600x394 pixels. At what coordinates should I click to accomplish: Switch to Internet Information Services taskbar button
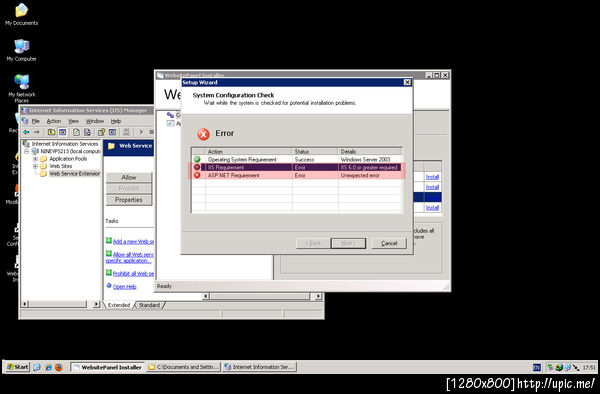point(259,367)
